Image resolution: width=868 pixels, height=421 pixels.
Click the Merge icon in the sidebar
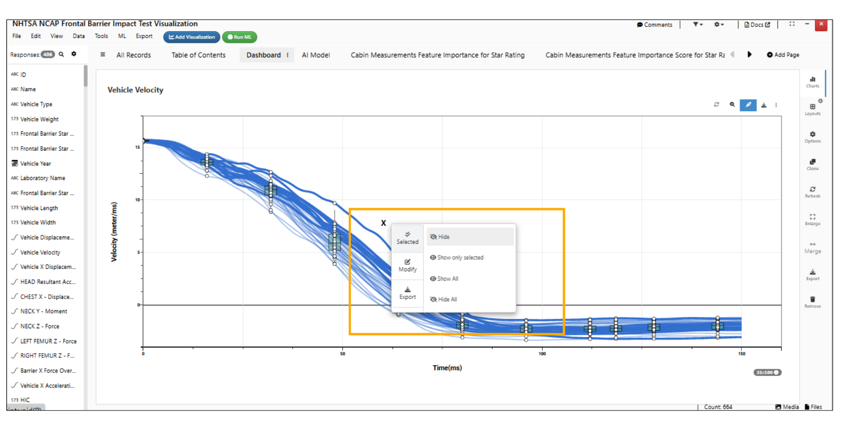tap(812, 248)
